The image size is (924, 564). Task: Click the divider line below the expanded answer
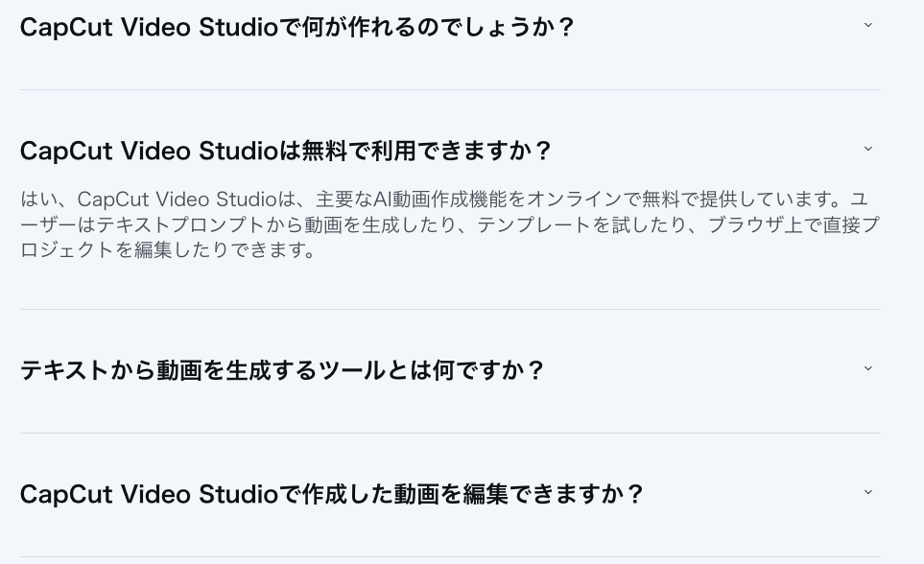(449, 309)
